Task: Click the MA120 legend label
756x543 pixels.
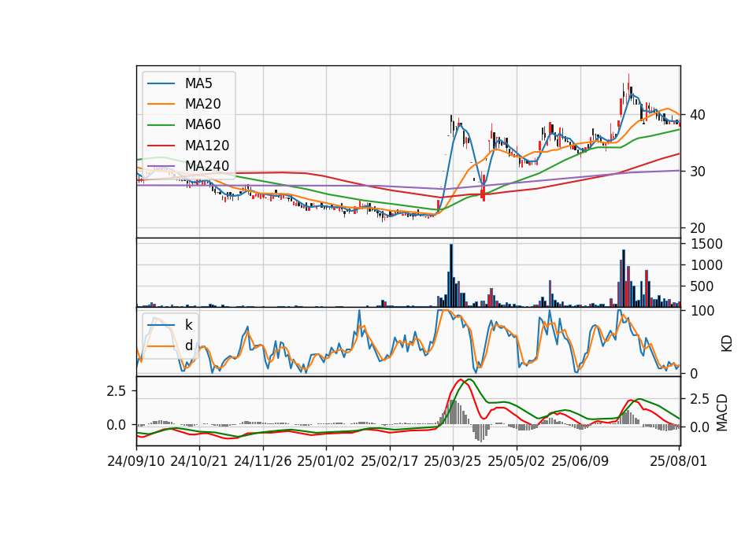Action: click(x=207, y=146)
